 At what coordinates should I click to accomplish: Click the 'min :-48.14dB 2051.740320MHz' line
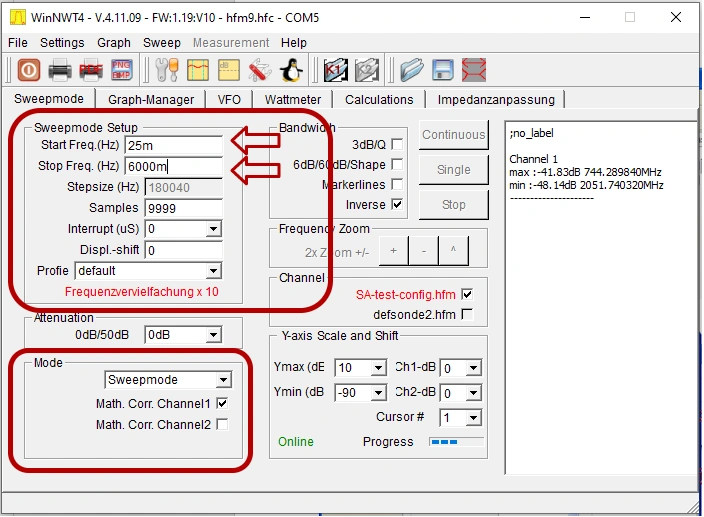pos(586,185)
